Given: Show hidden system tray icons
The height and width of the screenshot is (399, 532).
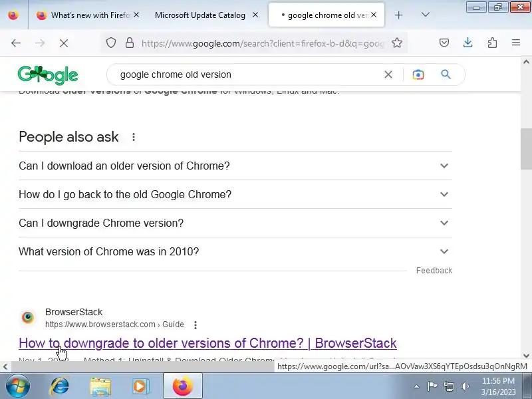Looking at the screenshot, I should click(416, 386).
